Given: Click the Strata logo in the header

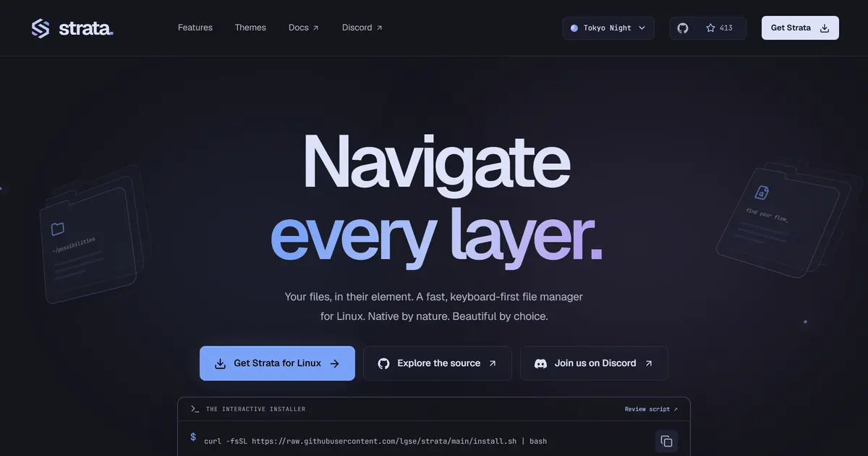Looking at the screenshot, I should pos(72,28).
